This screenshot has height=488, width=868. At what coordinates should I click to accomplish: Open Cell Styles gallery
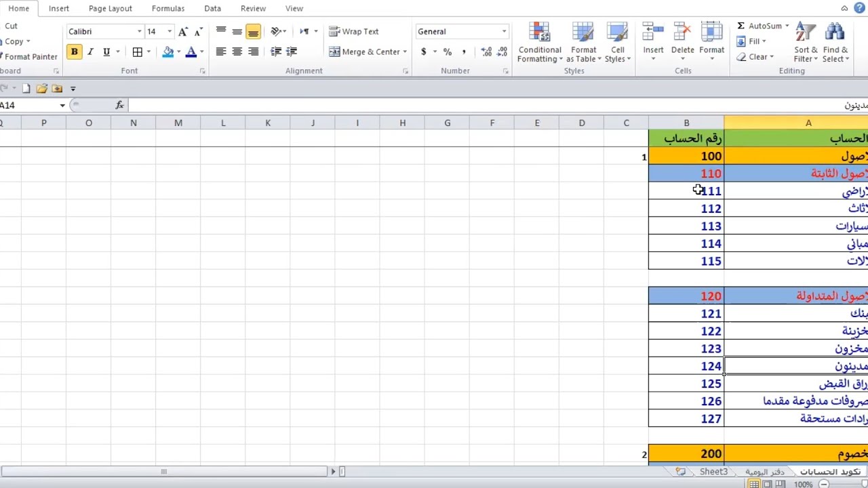pyautogui.click(x=618, y=43)
